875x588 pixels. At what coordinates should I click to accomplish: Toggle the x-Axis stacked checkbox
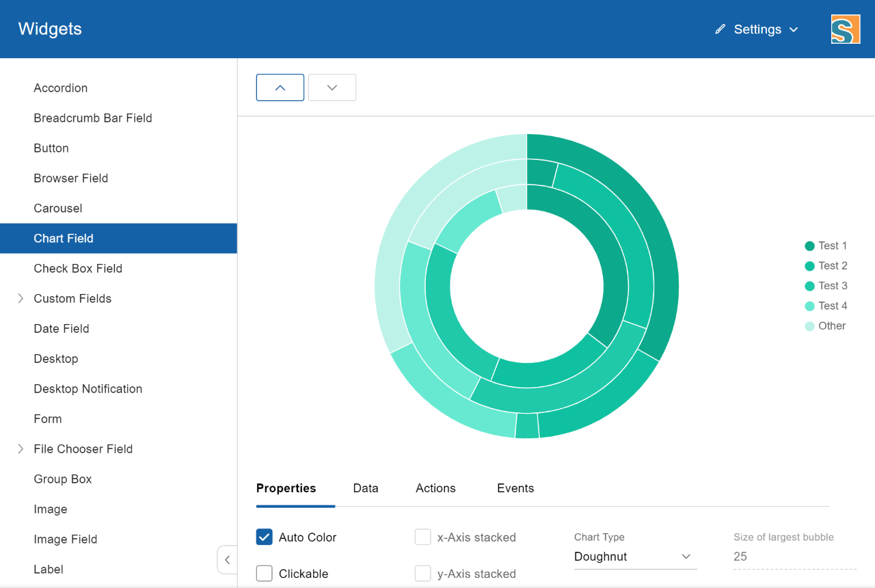423,537
